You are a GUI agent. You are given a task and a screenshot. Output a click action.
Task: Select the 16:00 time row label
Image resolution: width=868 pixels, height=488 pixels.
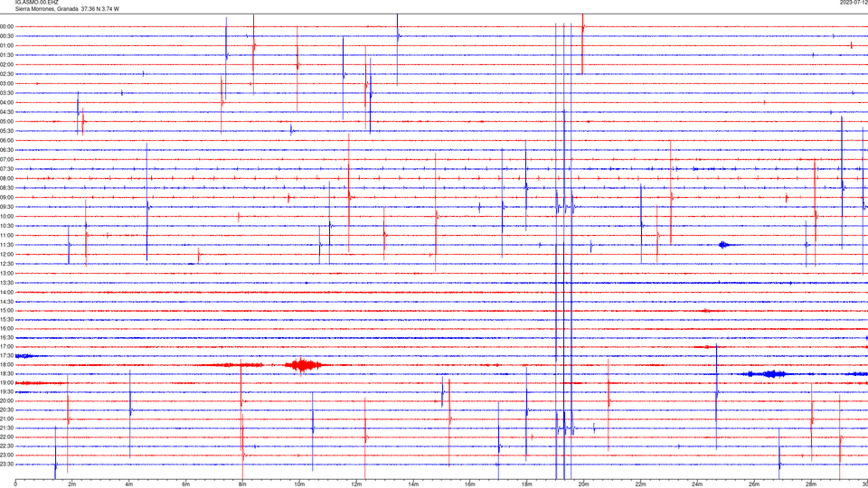coord(6,329)
